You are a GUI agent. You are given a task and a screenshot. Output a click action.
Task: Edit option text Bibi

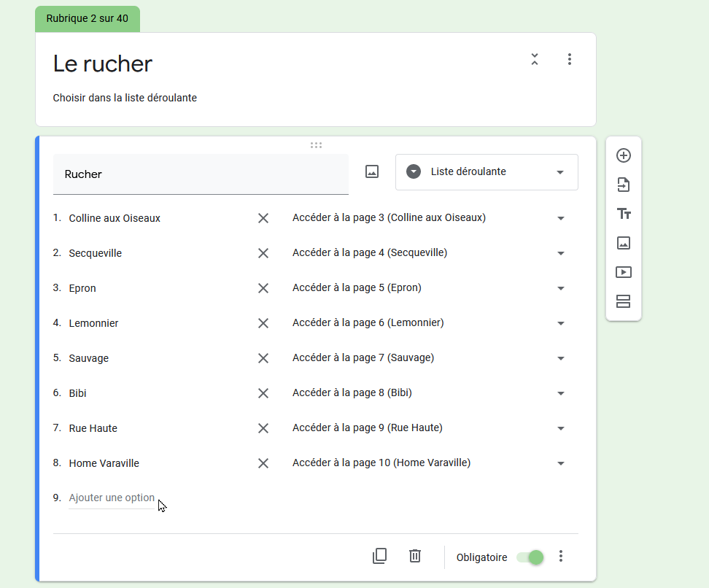click(77, 393)
